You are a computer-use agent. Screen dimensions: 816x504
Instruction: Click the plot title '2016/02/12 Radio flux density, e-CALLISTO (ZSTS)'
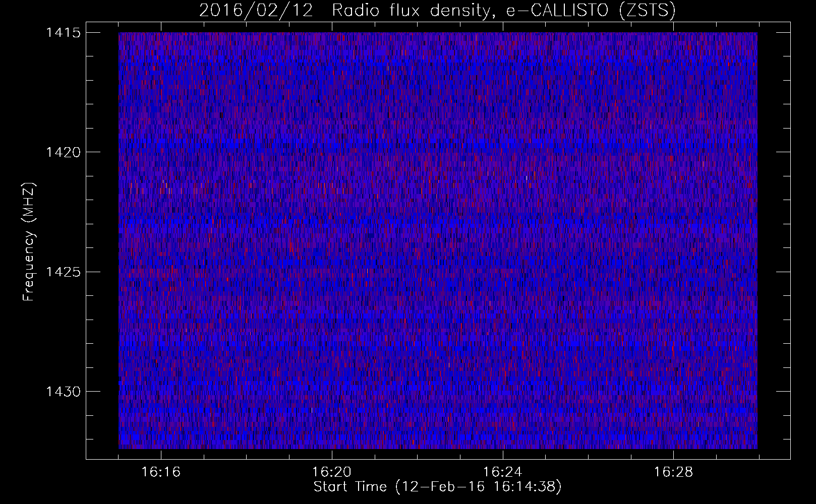point(437,11)
